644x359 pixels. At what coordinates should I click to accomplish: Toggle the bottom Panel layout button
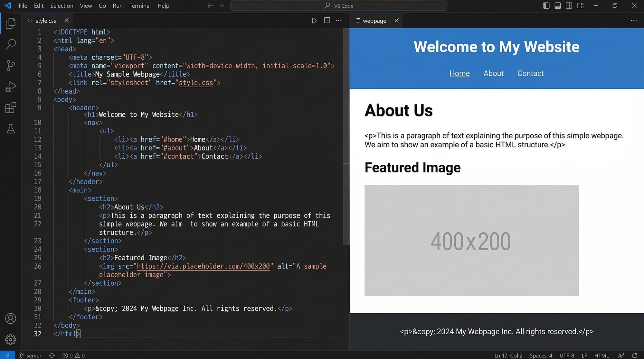[x=558, y=6]
